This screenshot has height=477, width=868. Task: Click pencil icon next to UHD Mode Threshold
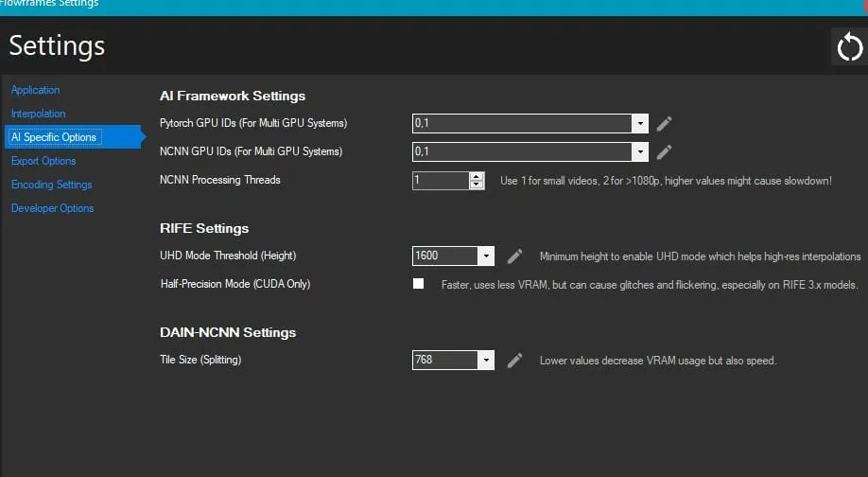tap(514, 256)
